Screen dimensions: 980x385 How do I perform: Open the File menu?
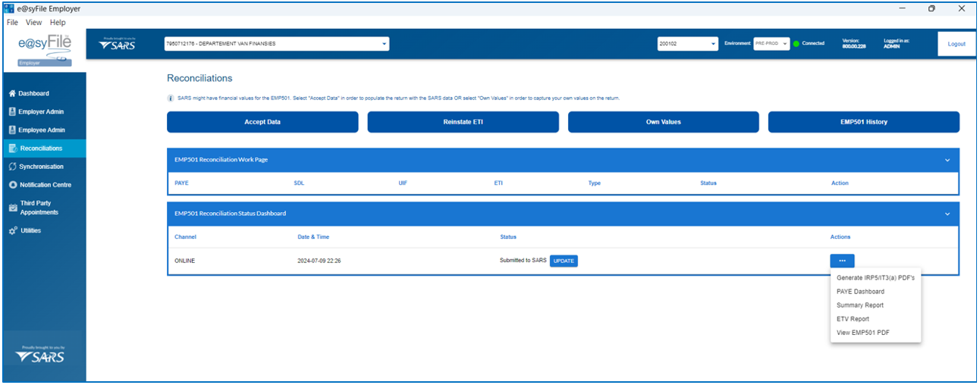12,23
